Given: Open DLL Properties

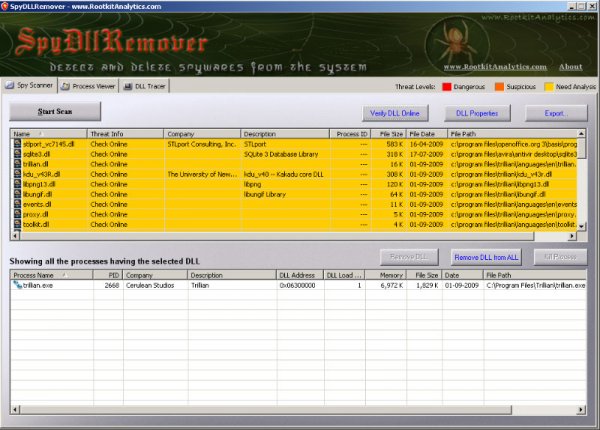Looking at the screenshot, I should (477, 113).
